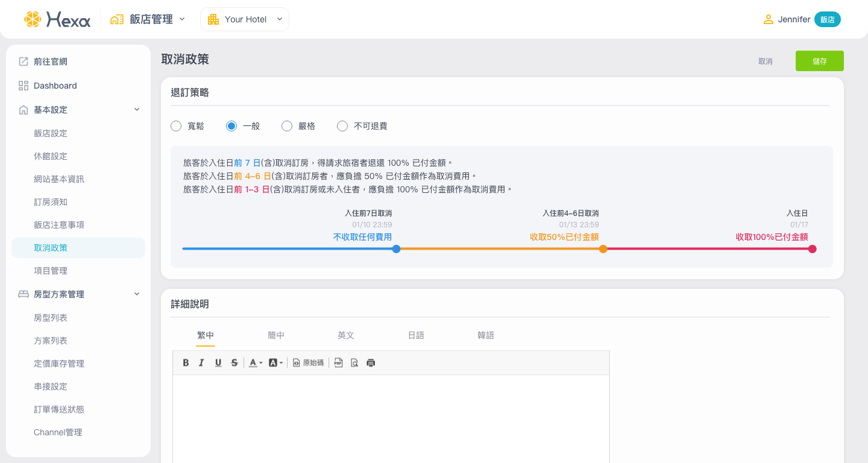Click the orange 4–6 day timeline marker
The image size is (868, 463).
point(603,249)
